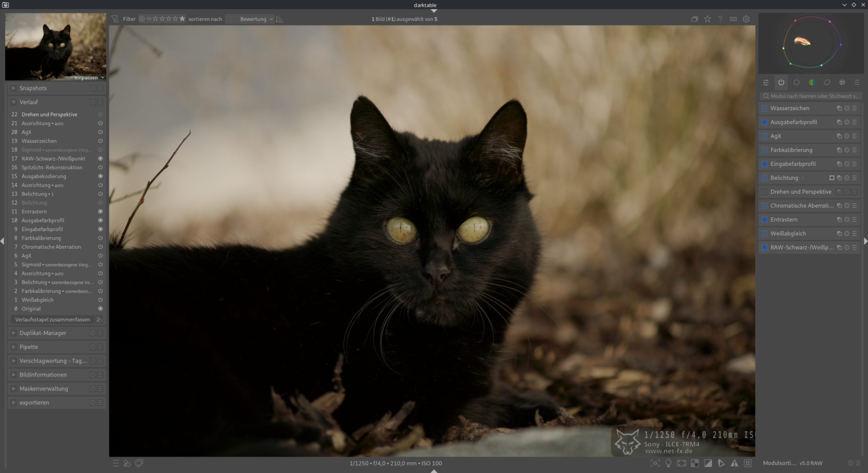
Task: Expand the Snapshots panel
Action: point(33,88)
